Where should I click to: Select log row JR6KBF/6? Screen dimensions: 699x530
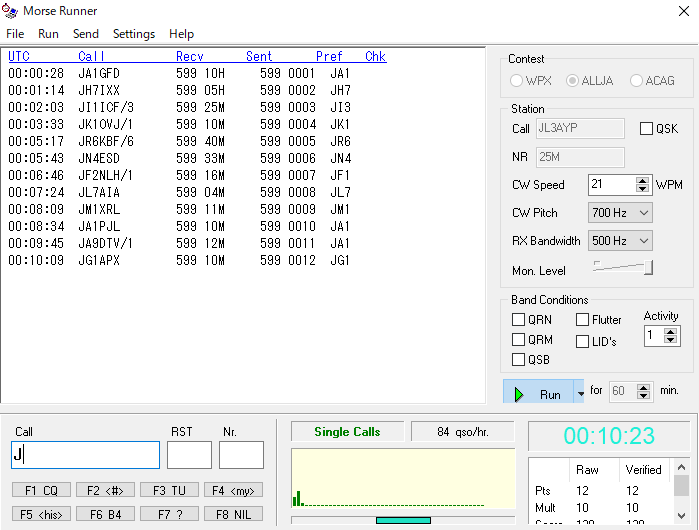coord(179,141)
